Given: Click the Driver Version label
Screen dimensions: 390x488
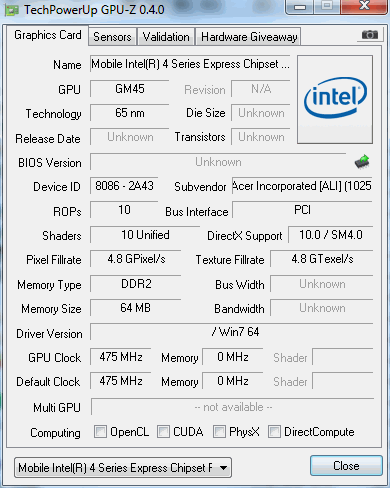Looking at the screenshot, I should 49,334.
